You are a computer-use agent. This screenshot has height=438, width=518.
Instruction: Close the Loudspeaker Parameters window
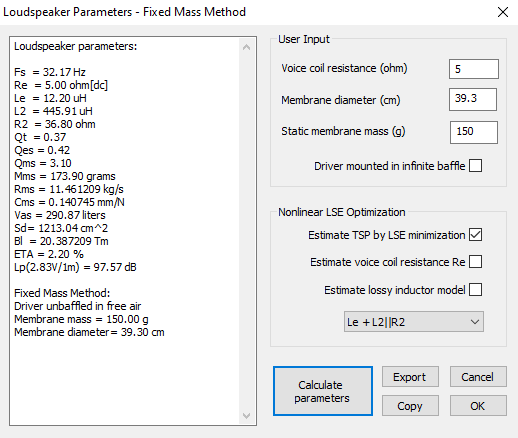click(x=503, y=12)
